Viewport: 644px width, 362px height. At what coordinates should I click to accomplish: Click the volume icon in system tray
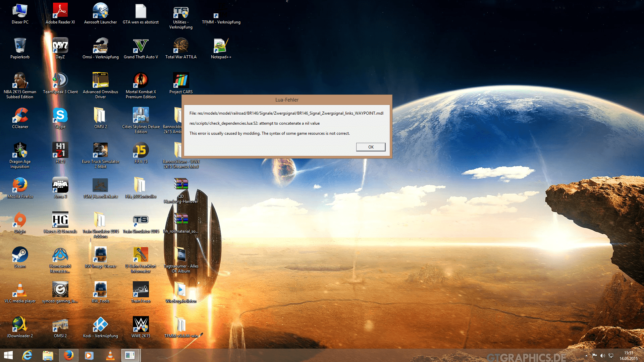click(602, 356)
